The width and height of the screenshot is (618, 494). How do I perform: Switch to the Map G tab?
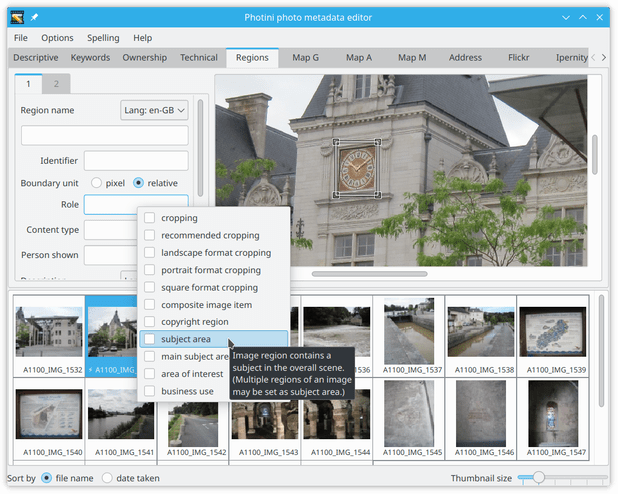[305, 58]
